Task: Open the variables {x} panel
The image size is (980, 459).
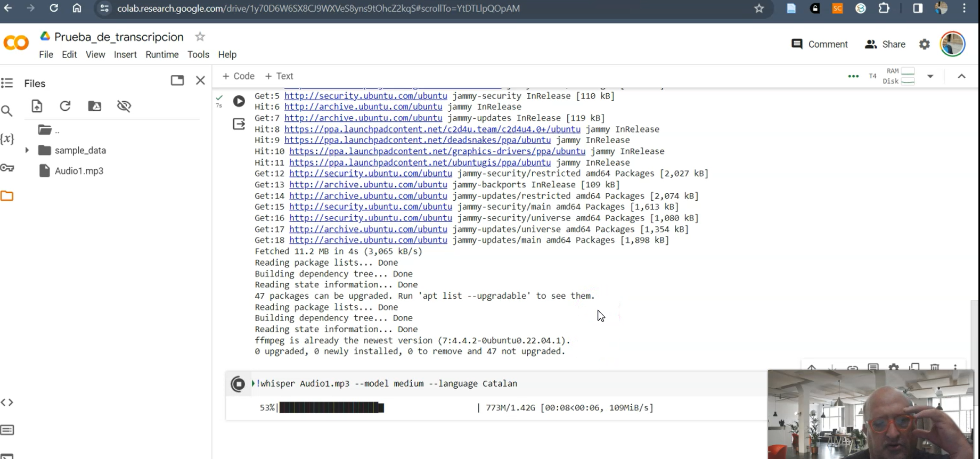Action: (x=7, y=139)
